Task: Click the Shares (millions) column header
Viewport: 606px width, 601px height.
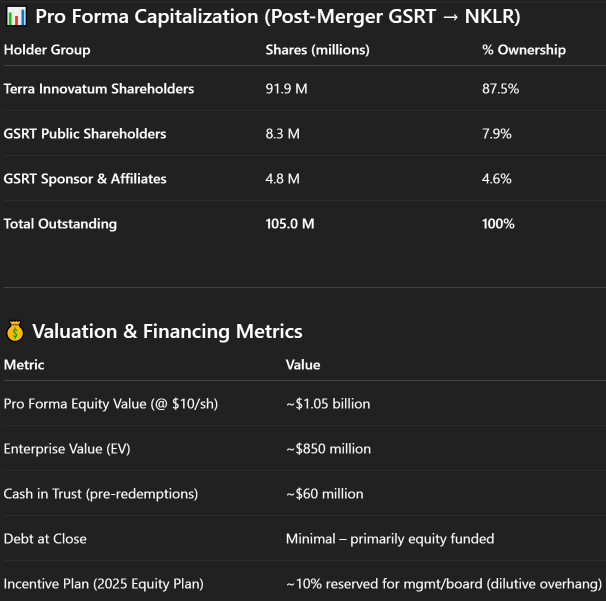Action: pyautogui.click(x=317, y=50)
